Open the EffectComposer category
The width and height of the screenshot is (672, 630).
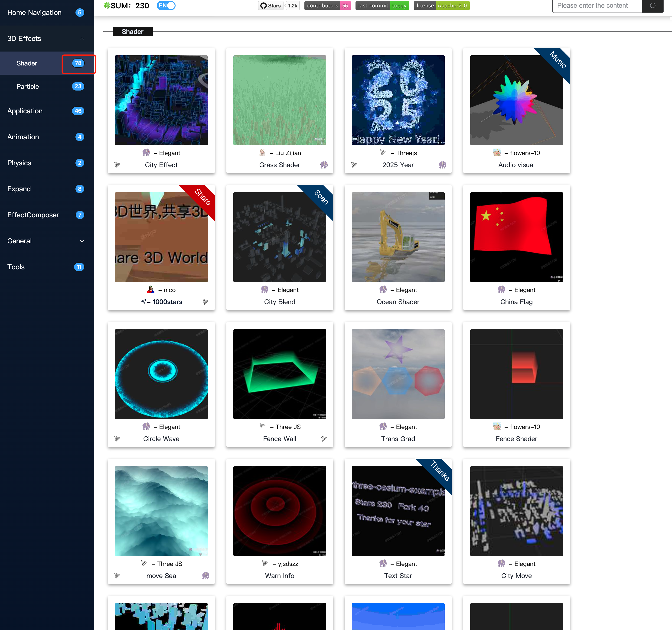47,215
